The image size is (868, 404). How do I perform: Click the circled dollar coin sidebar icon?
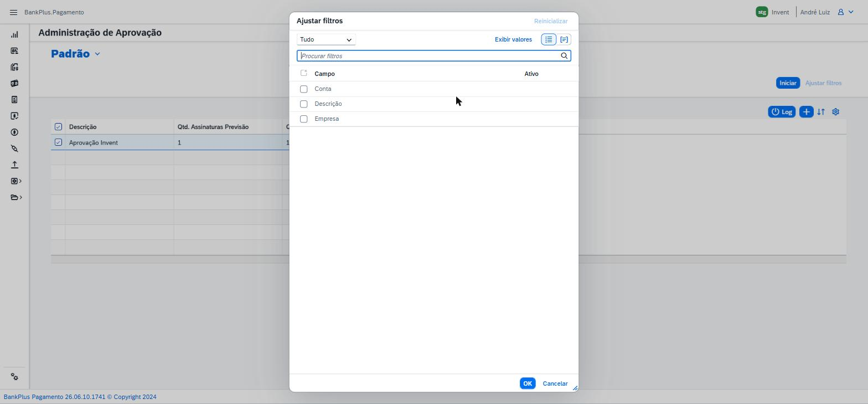click(14, 132)
